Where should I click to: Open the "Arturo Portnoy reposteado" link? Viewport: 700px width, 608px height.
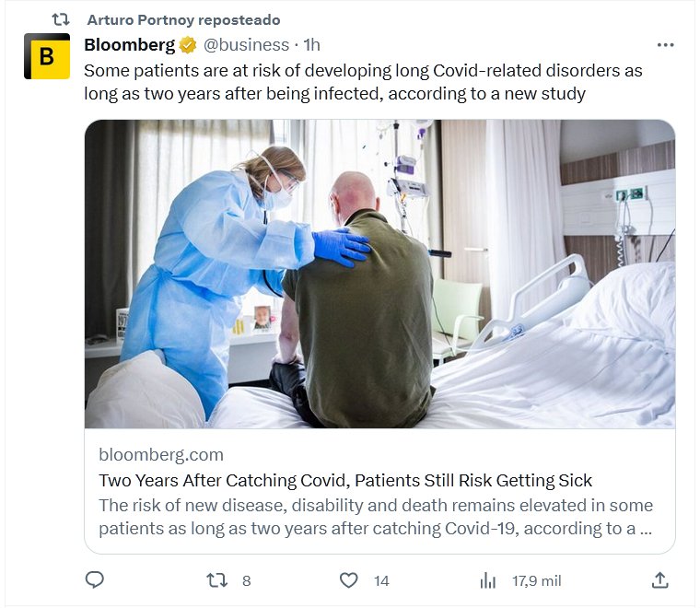coord(183,19)
